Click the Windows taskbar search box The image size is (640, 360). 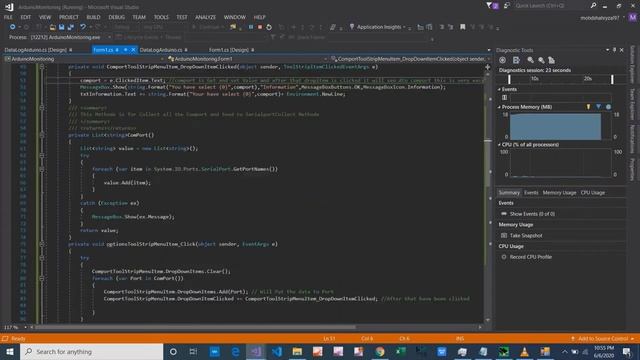(91, 351)
